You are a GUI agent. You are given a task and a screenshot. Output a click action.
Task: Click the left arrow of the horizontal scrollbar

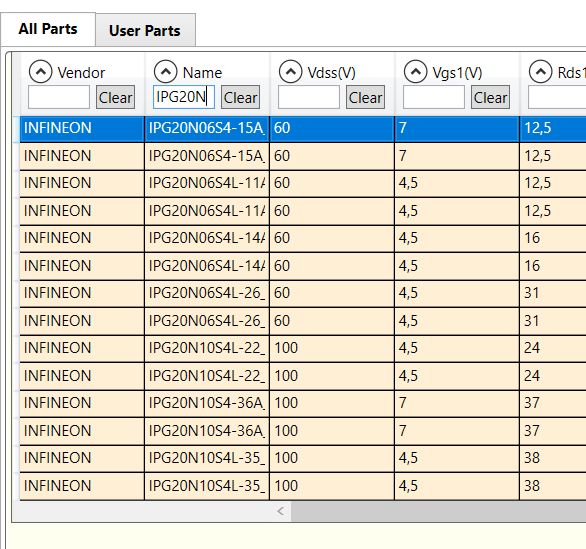(281, 511)
